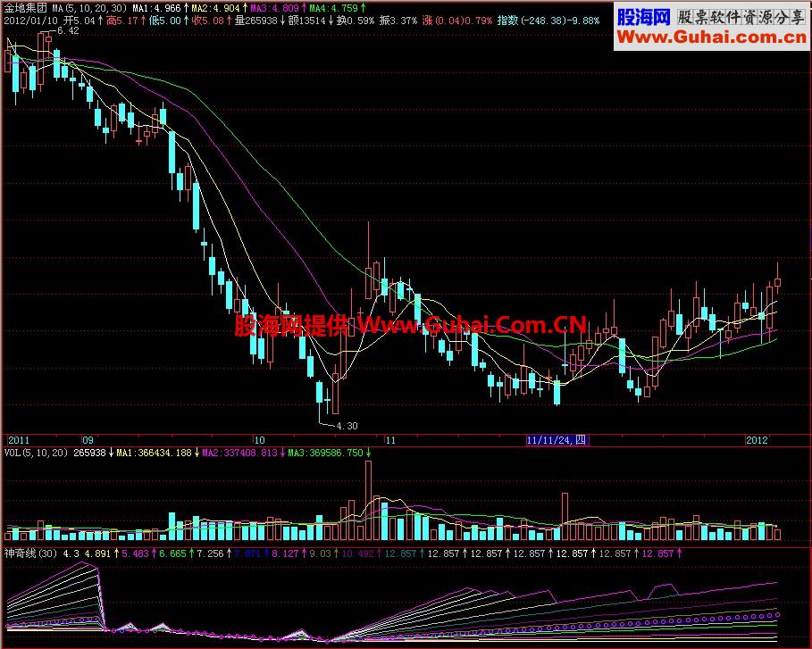This screenshot has height=649, width=812.
Task: Click the MA3:4.809 value
Action: (x=274, y=8)
